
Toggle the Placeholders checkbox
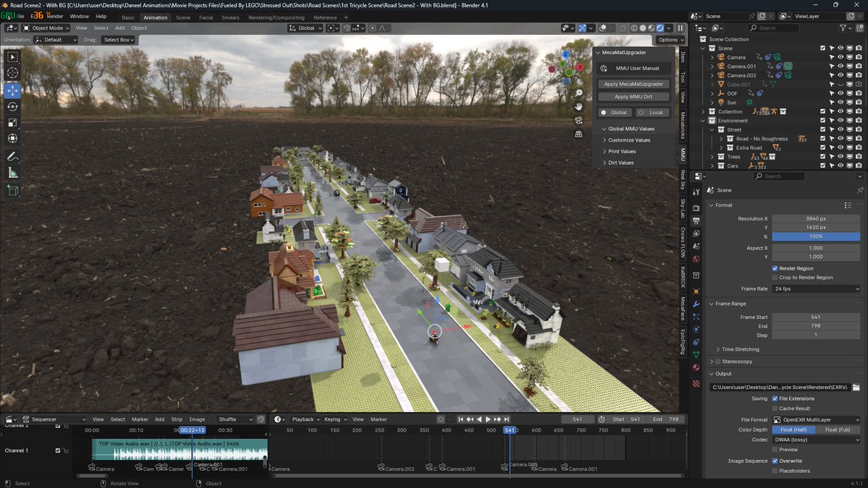(x=775, y=471)
